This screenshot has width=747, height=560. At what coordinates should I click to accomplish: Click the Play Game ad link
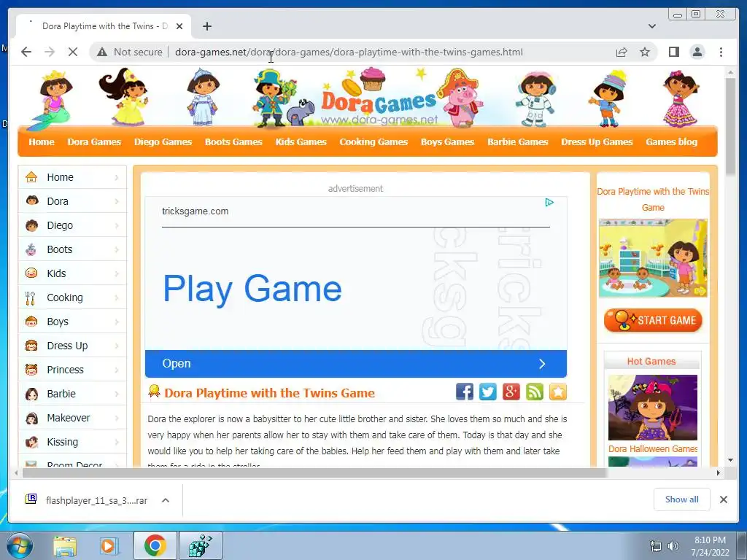point(252,289)
